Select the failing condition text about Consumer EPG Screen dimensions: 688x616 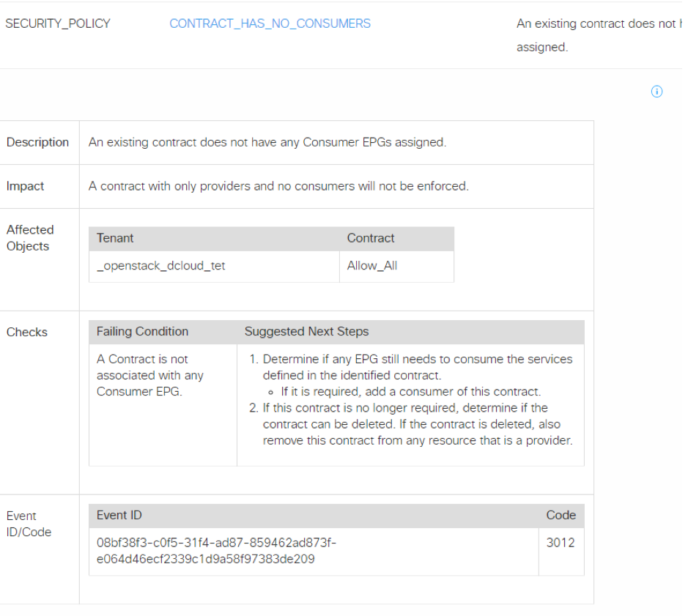[150, 375]
